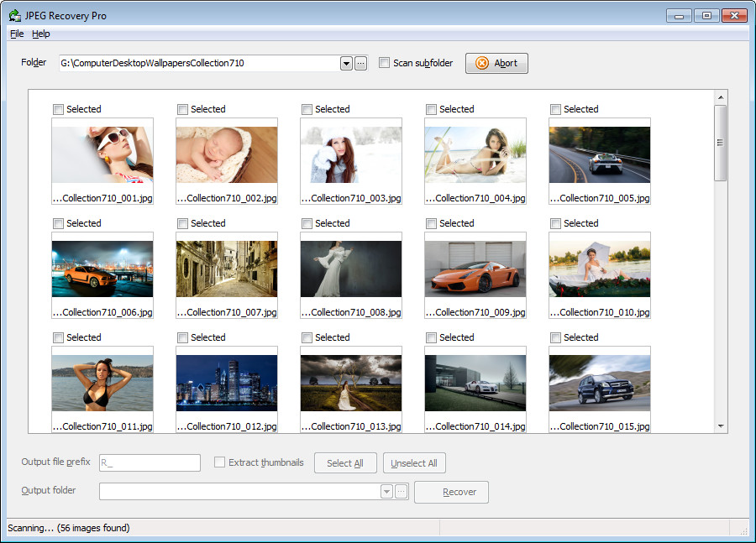Pick the sleeping baby thumbnail Collection710_002.jpg
756x543 pixels.
[x=226, y=155]
